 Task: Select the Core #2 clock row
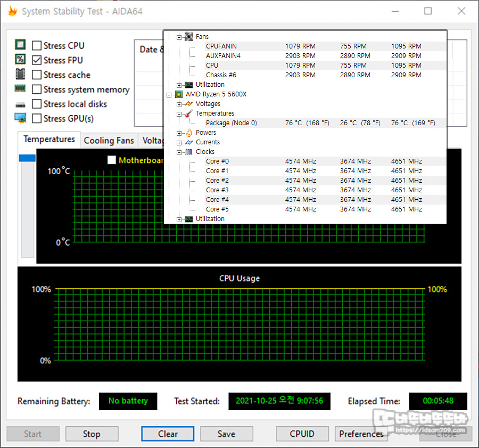(x=325, y=181)
